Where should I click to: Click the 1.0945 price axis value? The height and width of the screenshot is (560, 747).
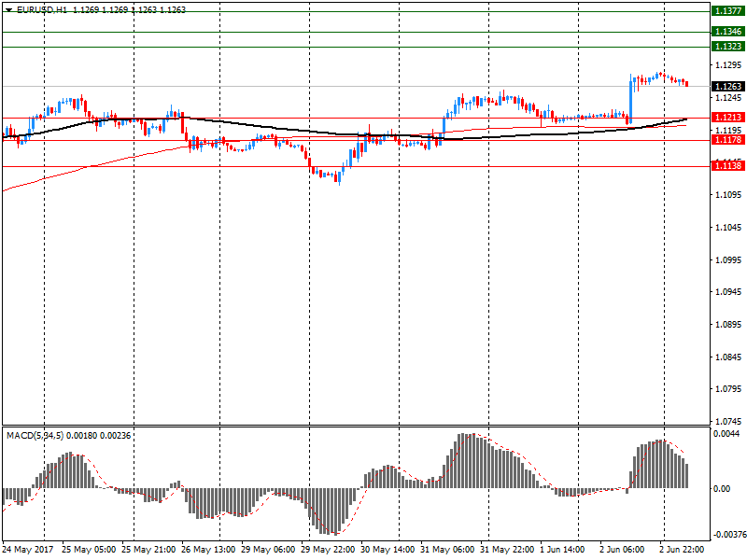click(728, 292)
